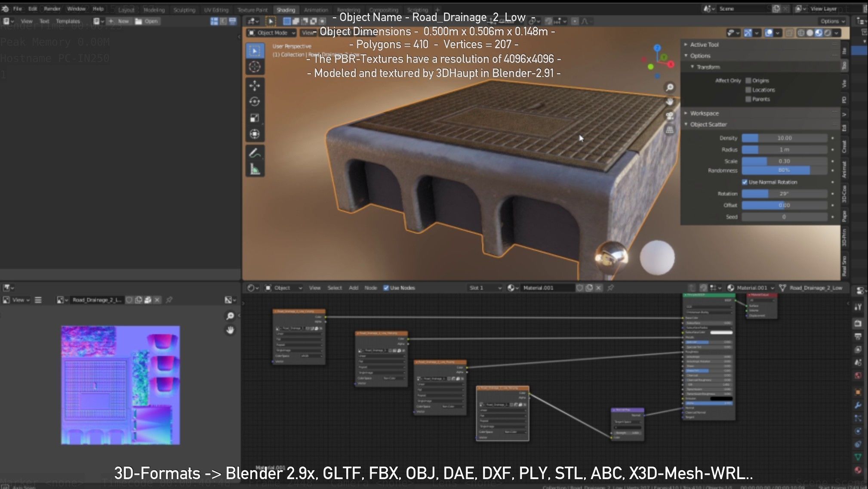Expand the Workspace panel

click(x=704, y=113)
